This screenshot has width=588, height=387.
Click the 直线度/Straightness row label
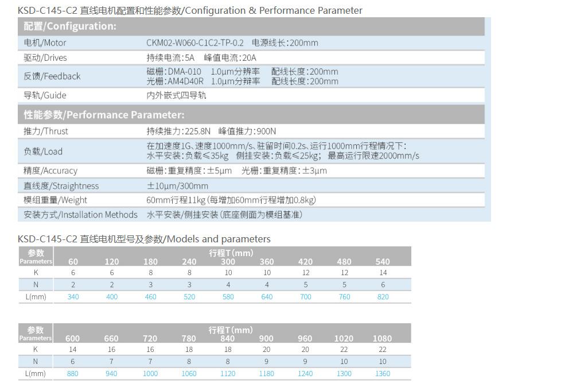point(61,186)
